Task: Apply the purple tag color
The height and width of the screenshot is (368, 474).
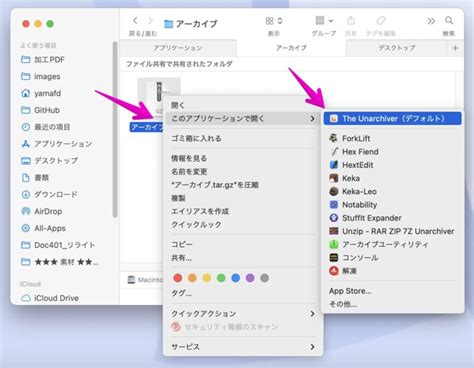Action: [x=250, y=278]
